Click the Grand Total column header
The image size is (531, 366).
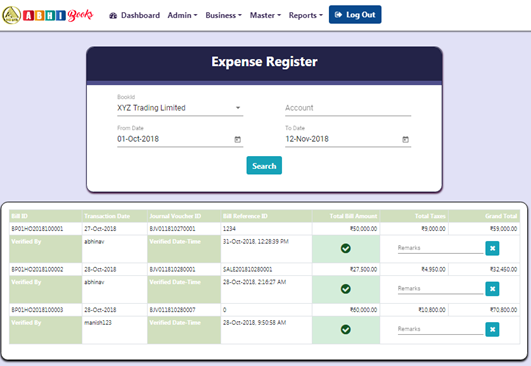(x=484, y=216)
